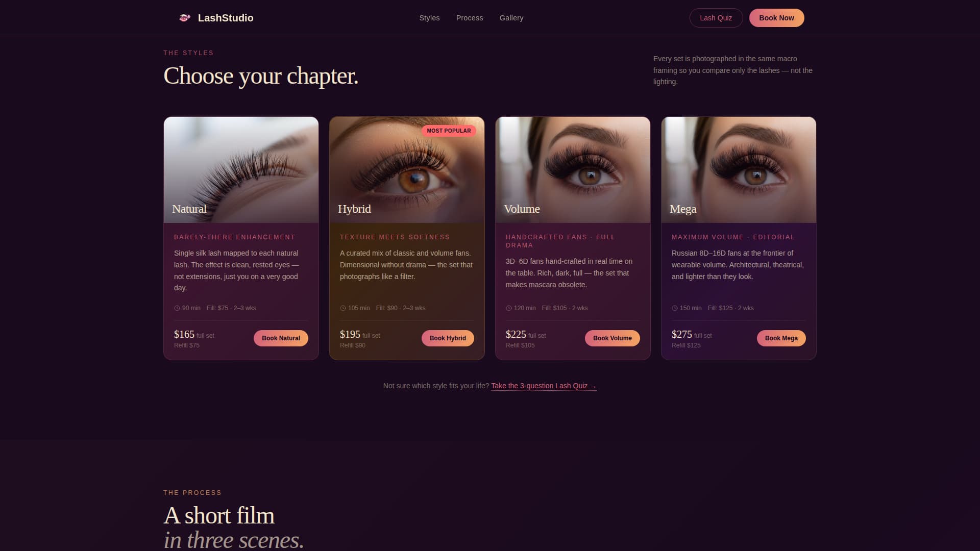Click Book Hybrid on the Hybrid card
Viewport: 980px width, 551px height.
tap(447, 338)
